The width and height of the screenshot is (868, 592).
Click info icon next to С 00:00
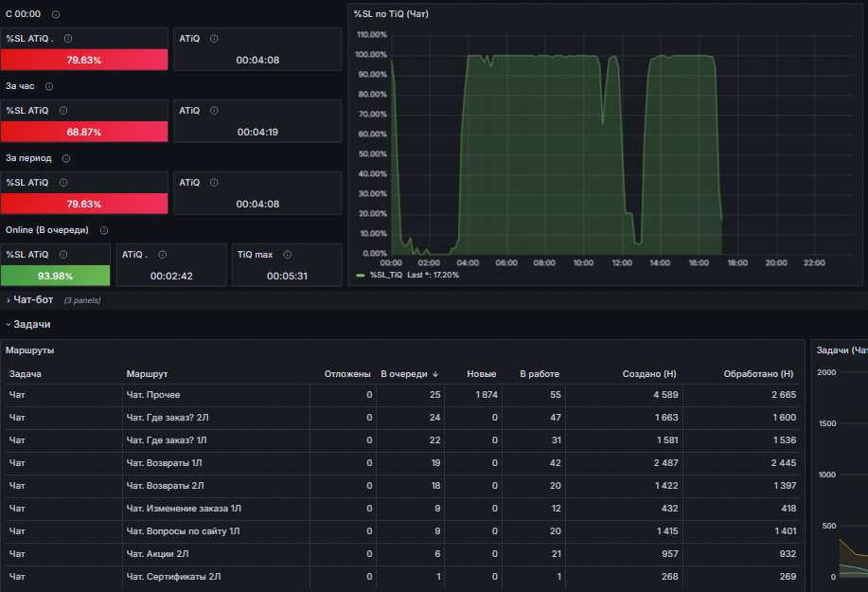(x=56, y=14)
